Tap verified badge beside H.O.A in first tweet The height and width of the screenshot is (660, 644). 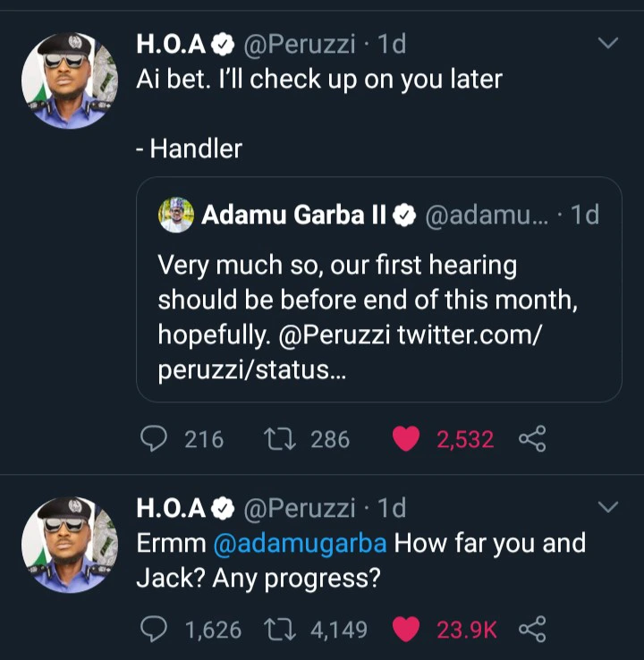[x=225, y=43]
